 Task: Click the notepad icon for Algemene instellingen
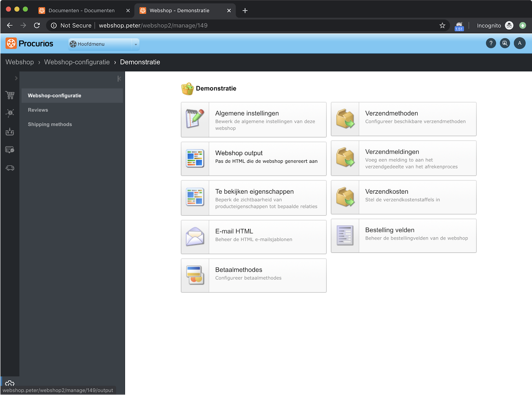[195, 118]
